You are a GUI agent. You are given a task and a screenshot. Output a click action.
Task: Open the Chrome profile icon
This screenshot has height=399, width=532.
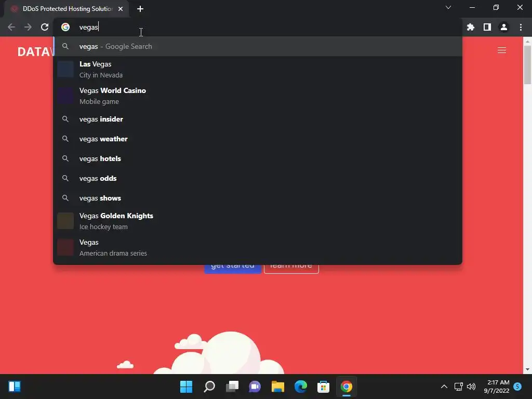[504, 27]
